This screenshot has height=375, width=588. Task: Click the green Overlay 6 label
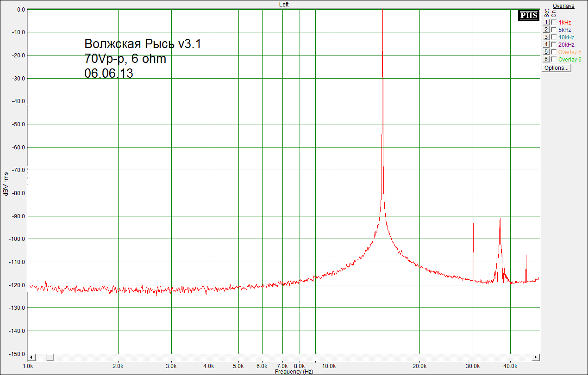tap(569, 59)
